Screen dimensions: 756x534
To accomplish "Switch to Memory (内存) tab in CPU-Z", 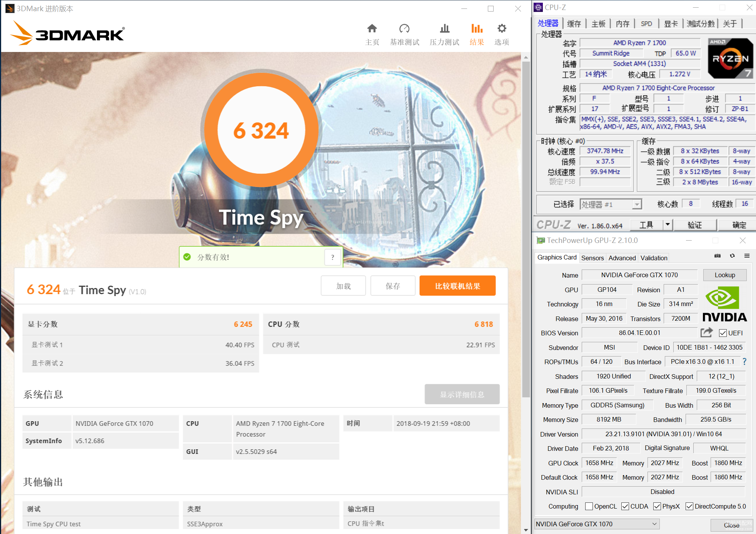I will [622, 23].
